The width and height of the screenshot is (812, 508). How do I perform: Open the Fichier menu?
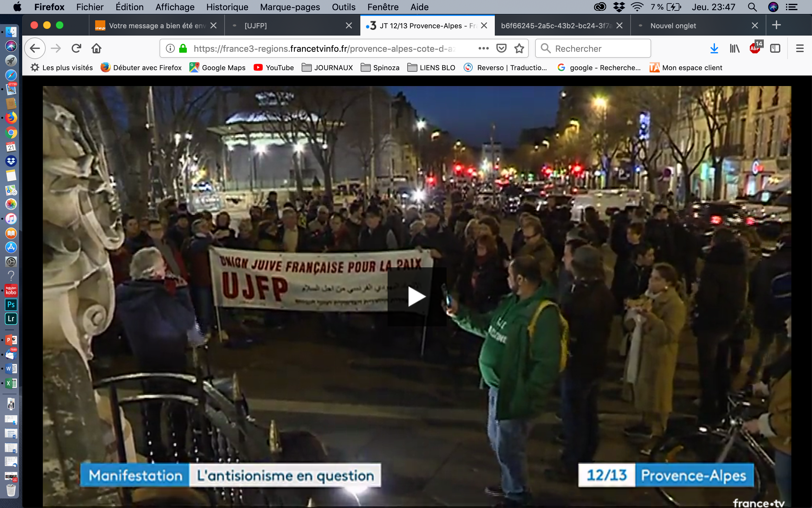tap(89, 7)
